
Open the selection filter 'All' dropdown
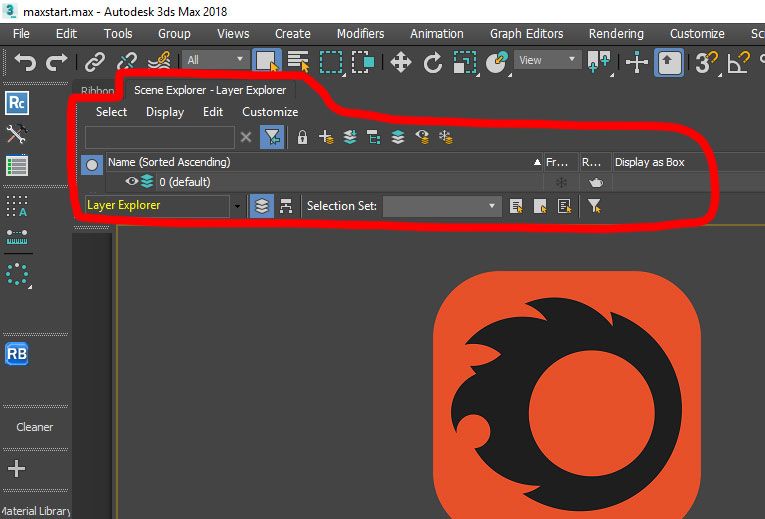coord(215,60)
